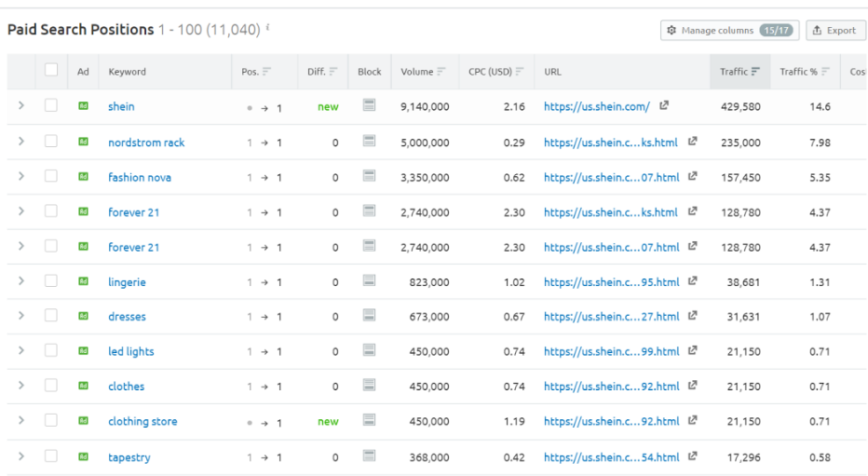Viewport: 868px width, 476px height.
Task: Click the SERP block icon for led lights
Action: click(x=370, y=351)
